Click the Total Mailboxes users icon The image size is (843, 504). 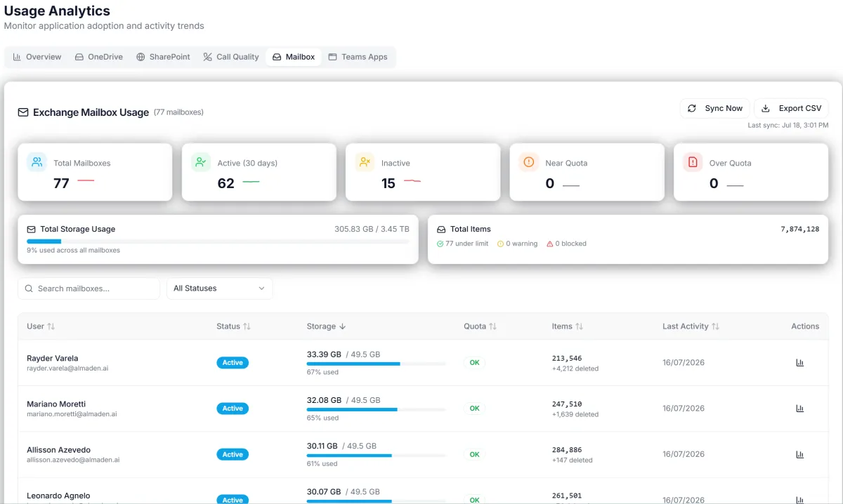tap(37, 162)
